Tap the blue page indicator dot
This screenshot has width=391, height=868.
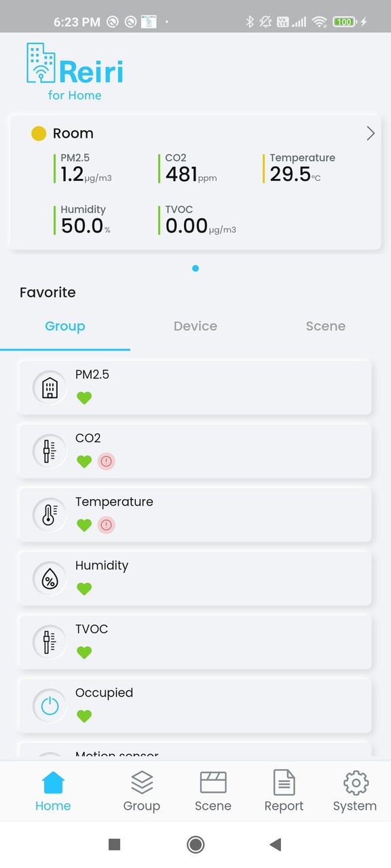coord(195,268)
